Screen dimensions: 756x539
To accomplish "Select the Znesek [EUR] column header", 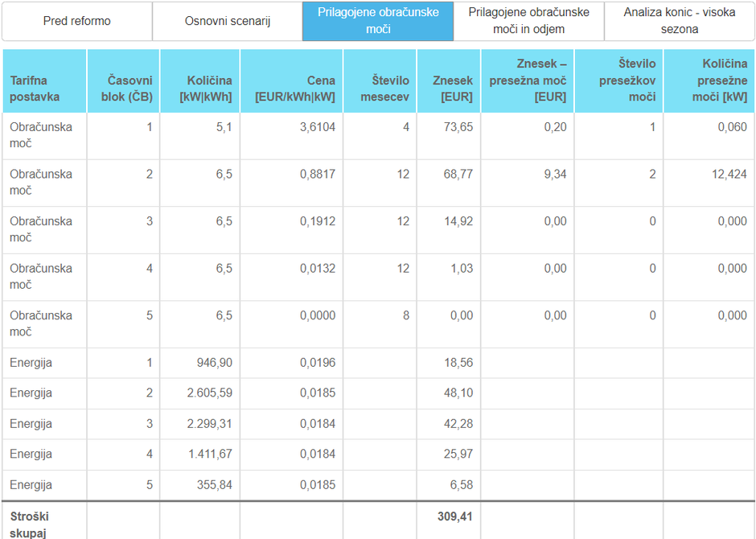I will click(x=452, y=88).
